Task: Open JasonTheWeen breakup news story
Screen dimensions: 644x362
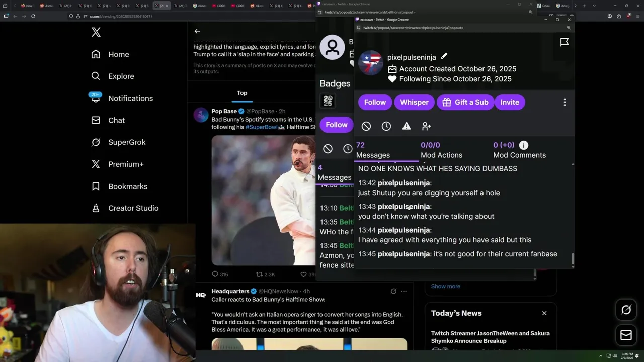Action: click(x=490, y=337)
